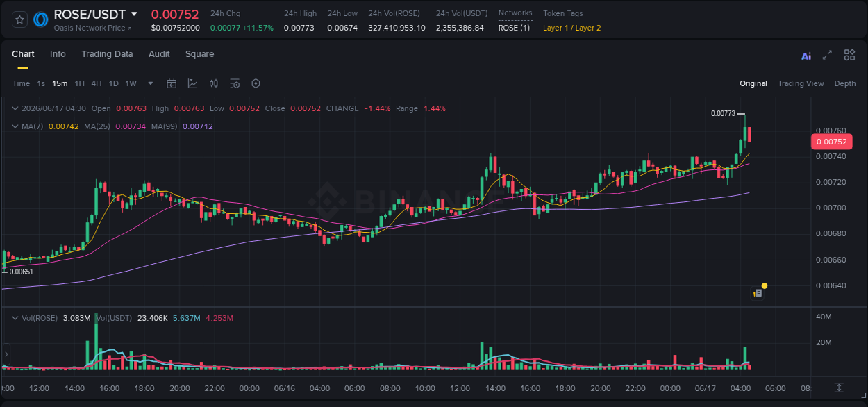Image resolution: width=868 pixels, height=407 pixels.
Task: Open the chart display settings list icon
Action: [235, 83]
